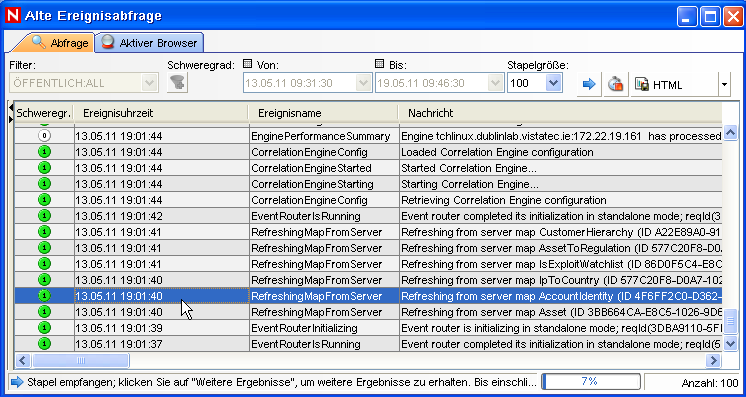Click globe icon on Aktiver Browser tab
The height and width of the screenshot is (397, 746).
[108, 43]
